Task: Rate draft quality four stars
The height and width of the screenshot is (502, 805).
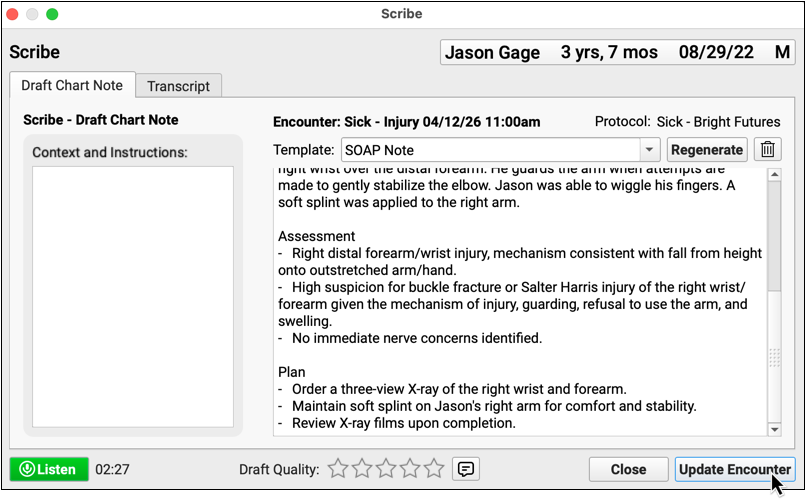Action: pyautogui.click(x=410, y=469)
